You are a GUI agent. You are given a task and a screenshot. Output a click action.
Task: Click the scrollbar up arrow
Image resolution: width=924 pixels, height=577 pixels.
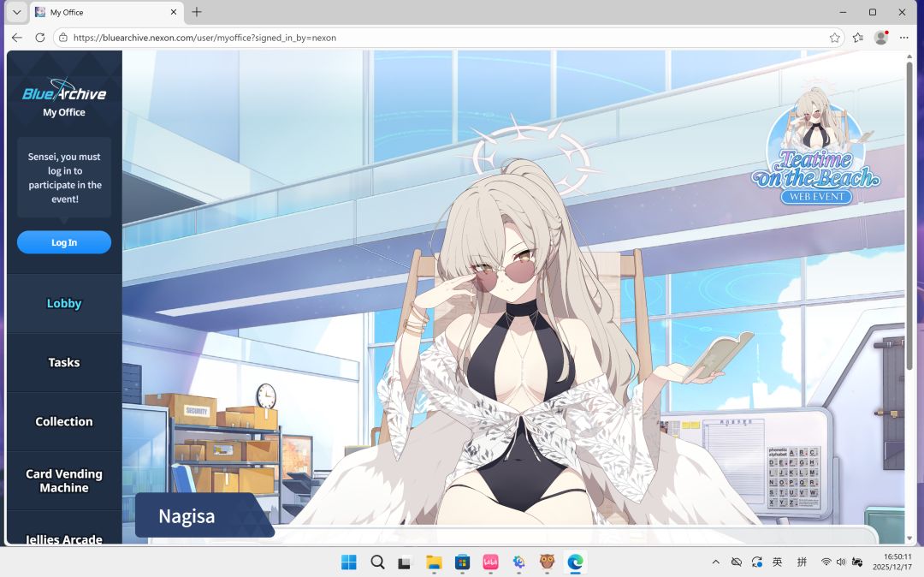coord(909,56)
